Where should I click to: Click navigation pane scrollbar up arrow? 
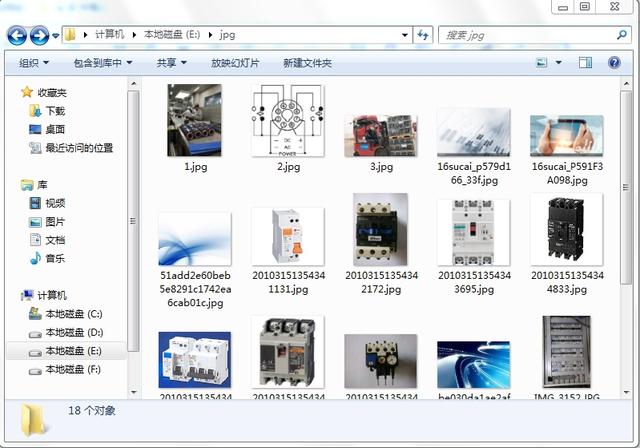133,84
